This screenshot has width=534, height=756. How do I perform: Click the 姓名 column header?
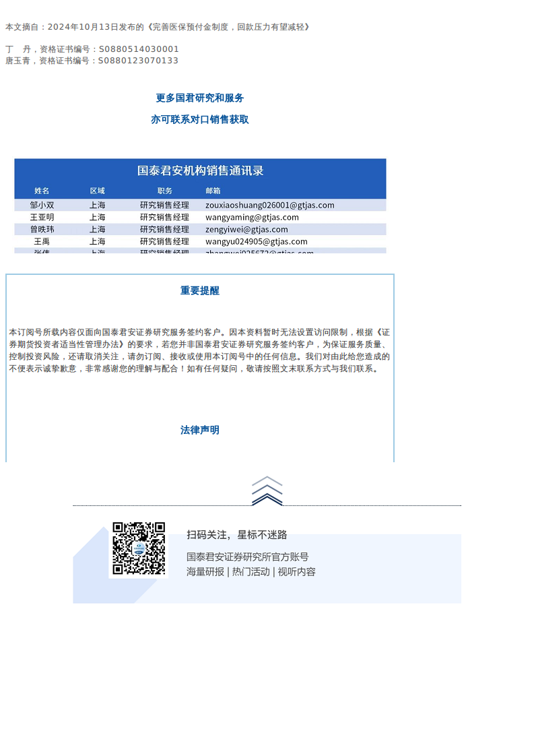pyautogui.click(x=42, y=191)
